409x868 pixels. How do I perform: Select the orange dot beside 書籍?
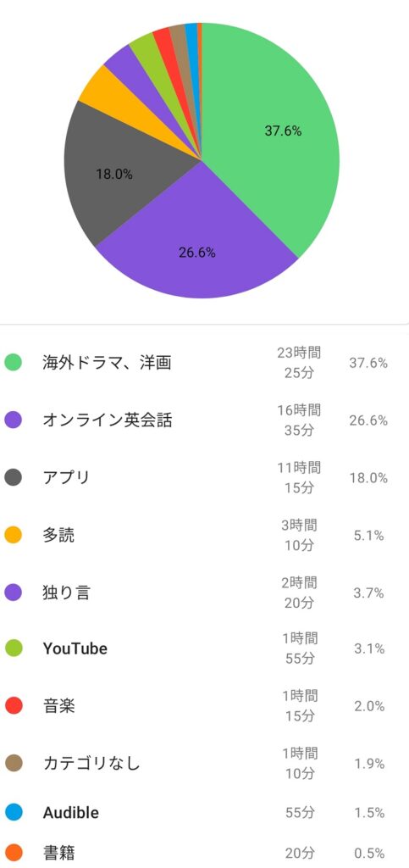pyautogui.click(x=14, y=852)
